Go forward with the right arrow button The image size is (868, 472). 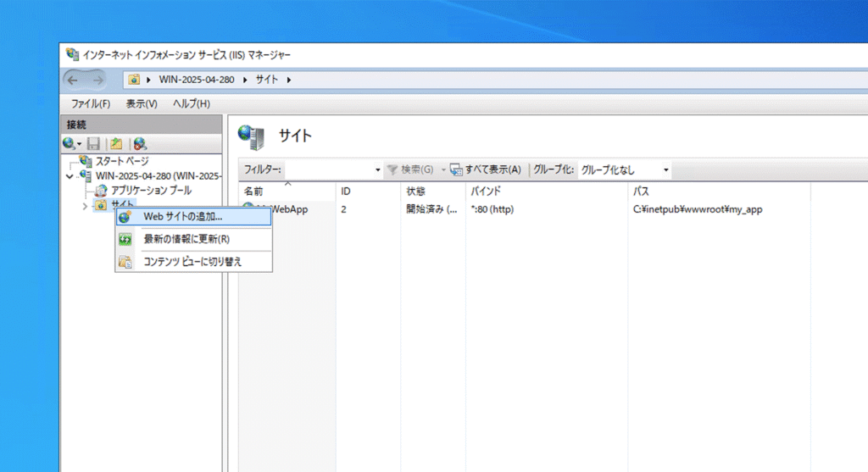pyautogui.click(x=97, y=81)
